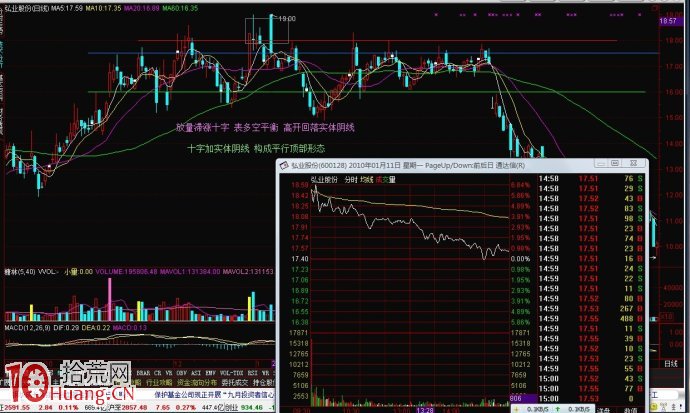Click the 14:59 trade row with volume 488
Image resolution: width=690 pixels, height=413 pixels.
coord(591,318)
